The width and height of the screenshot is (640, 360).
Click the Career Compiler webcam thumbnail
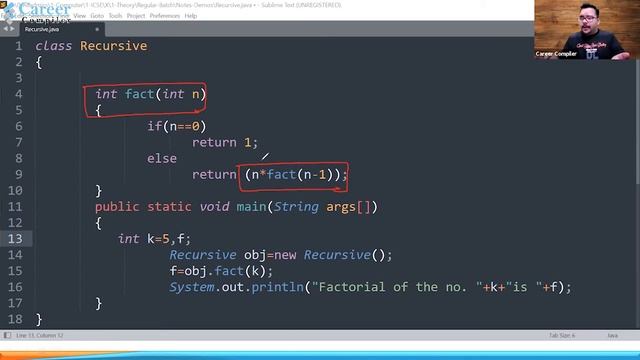click(x=587, y=30)
